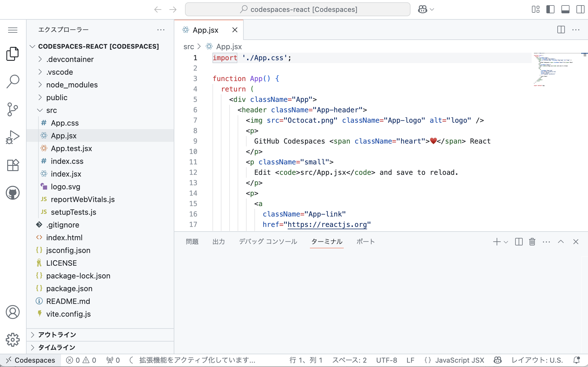This screenshot has height=367, width=588.
Task: Expand the タイムライン section
Action: click(100, 347)
